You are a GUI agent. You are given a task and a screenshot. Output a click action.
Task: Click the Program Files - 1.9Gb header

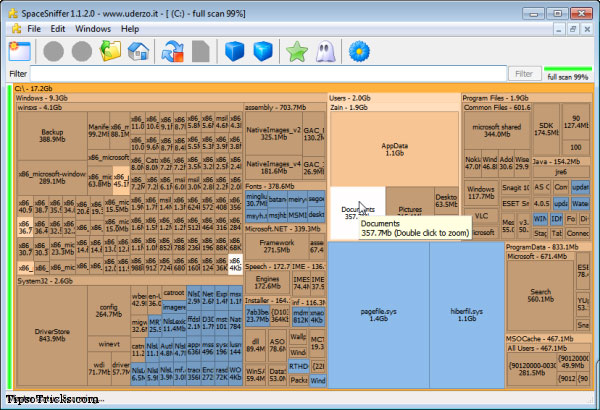pyautogui.click(x=527, y=98)
